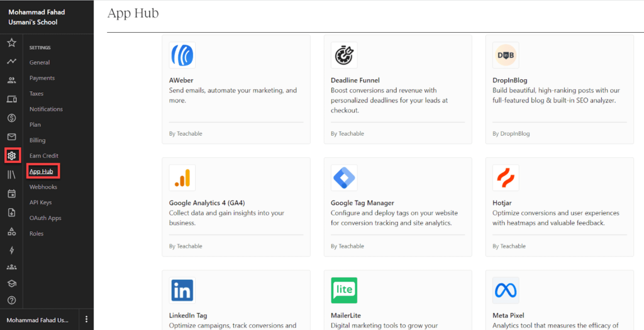Viewport: 644px width, 330px height.
Task: Open the lightning bolt sidebar icon
Action: coord(11,250)
